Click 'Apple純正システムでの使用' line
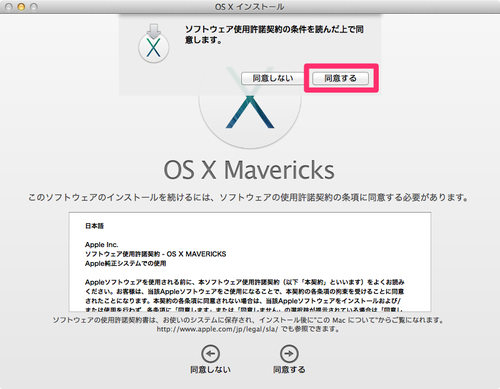This screenshot has width=500, height=389. point(125,263)
